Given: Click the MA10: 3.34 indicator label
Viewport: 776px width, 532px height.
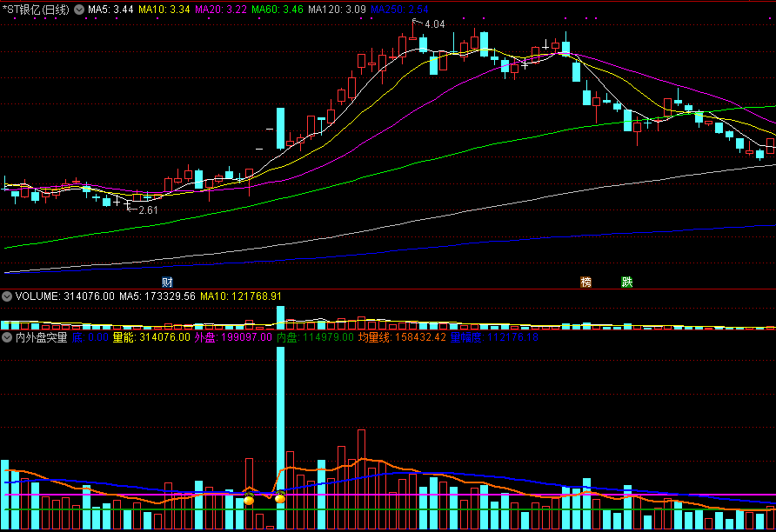Looking at the screenshot, I should [x=164, y=10].
